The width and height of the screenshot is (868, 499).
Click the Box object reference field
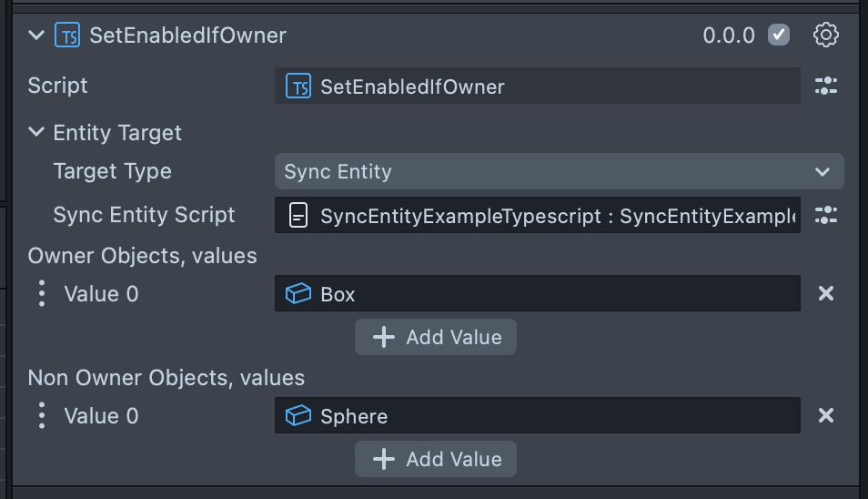click(537, 293)
